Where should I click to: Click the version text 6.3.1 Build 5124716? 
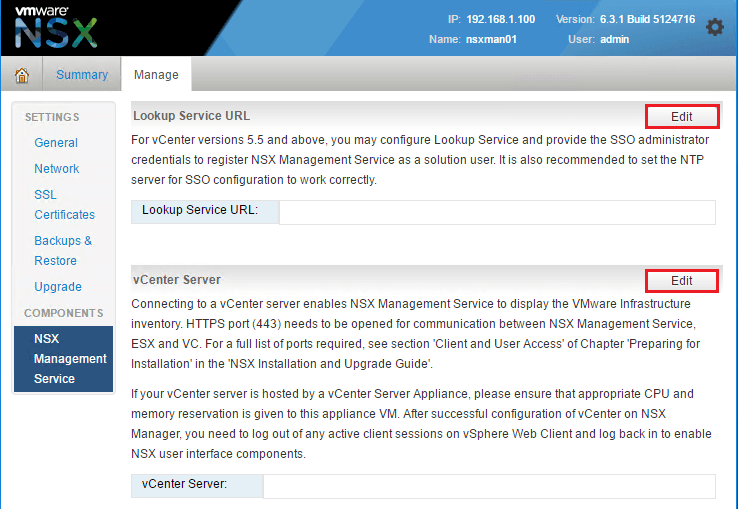pyautogui.click(x=648, y=19)
